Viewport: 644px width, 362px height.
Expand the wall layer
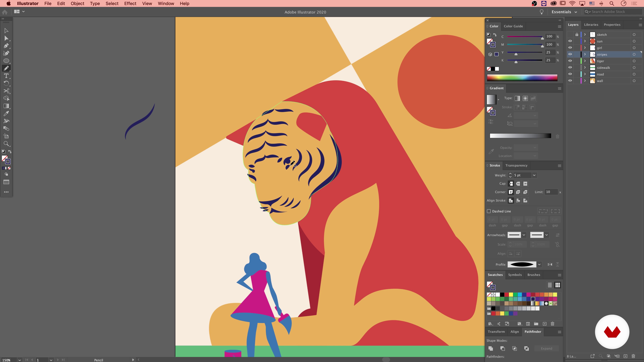[585, 81]
